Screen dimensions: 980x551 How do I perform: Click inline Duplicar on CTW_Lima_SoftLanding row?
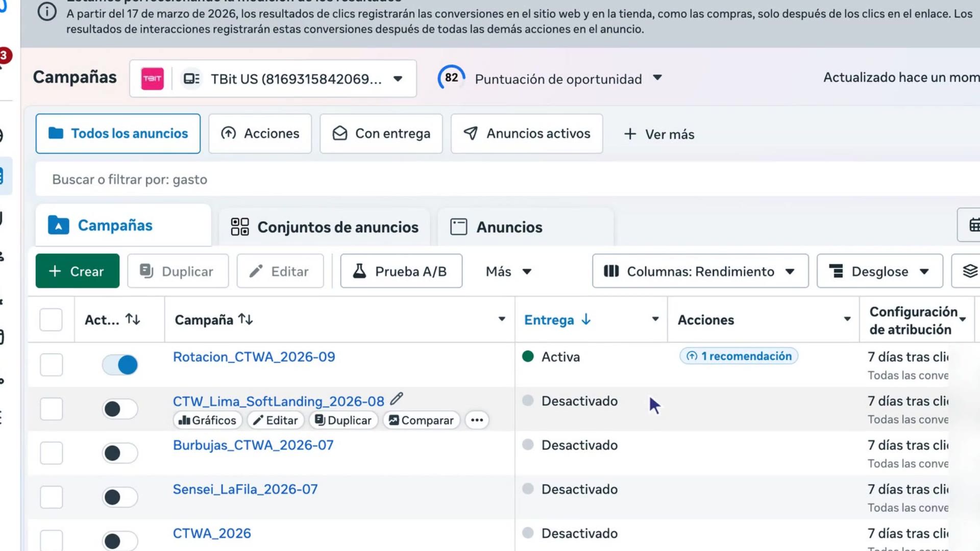(x=344, y=420)
